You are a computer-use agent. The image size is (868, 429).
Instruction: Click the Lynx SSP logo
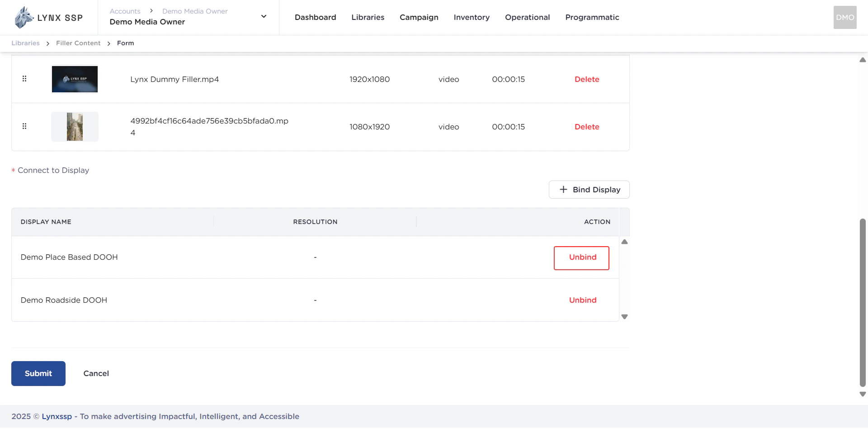47,17
